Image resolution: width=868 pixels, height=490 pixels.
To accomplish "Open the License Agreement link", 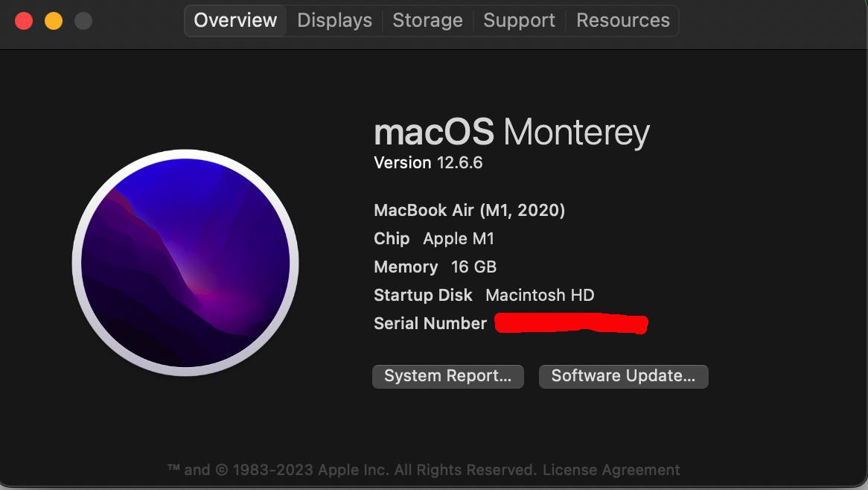I will 611,469.
